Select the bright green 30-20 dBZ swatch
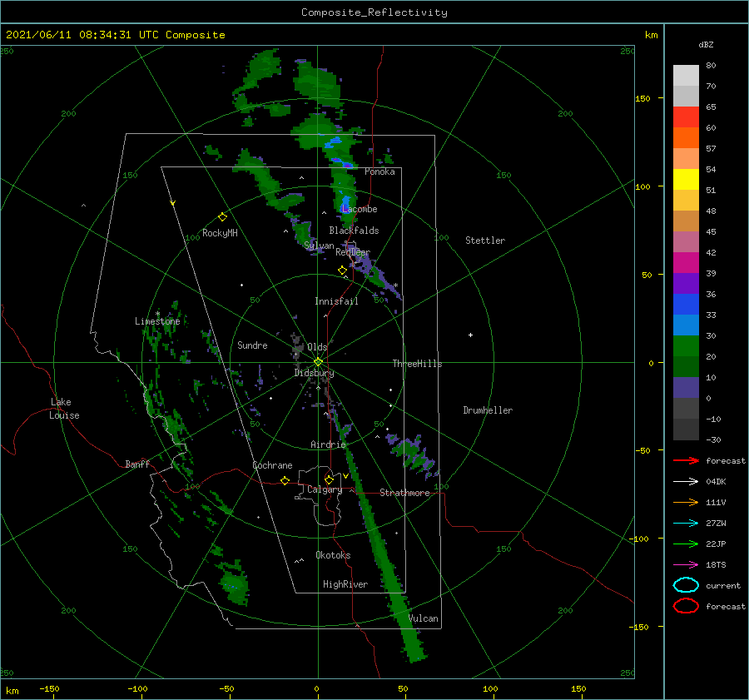 coord(686,345)
